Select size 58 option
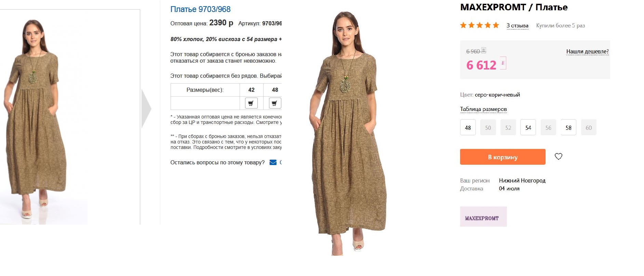The width and height of the screenshot is (644, 276). (568, 127)
